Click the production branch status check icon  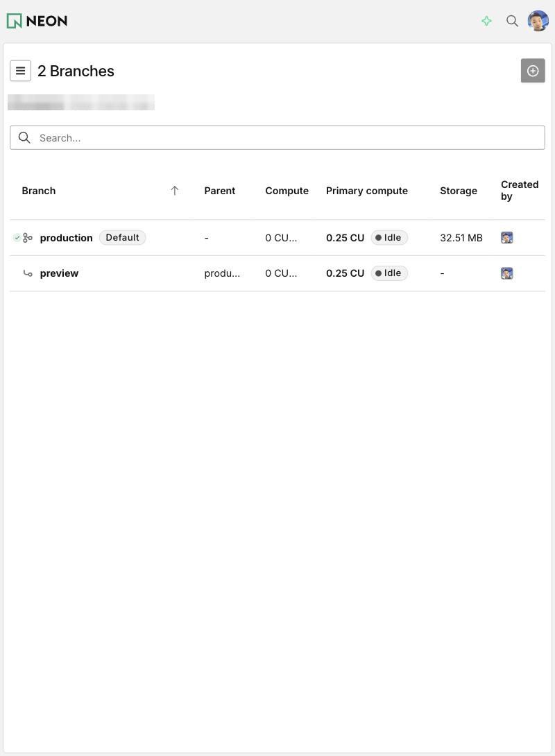pos(17,238)
